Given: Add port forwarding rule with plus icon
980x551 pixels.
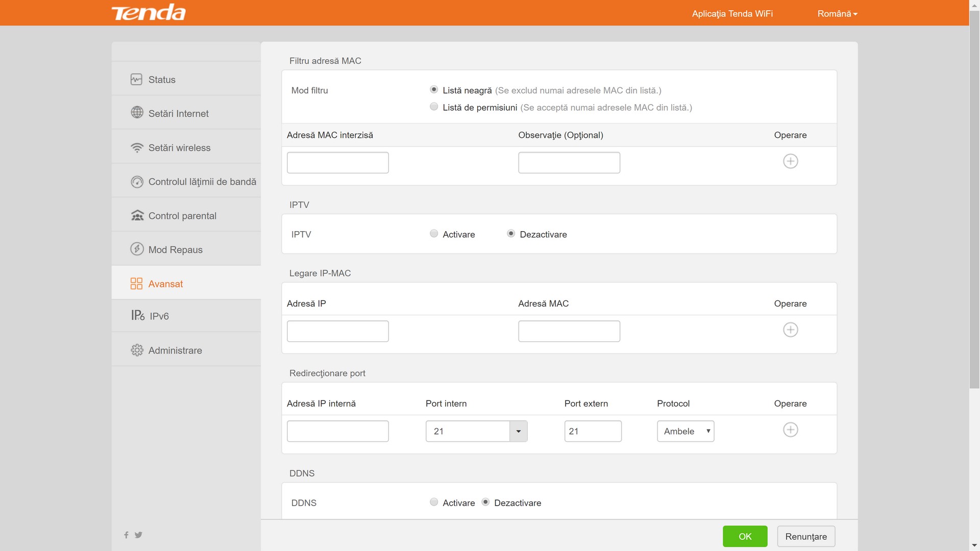Looking at the screenshot, I should pos(790,430).
